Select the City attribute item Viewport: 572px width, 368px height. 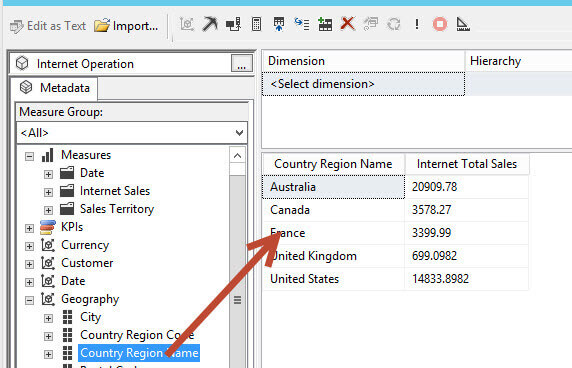point(90,317)
